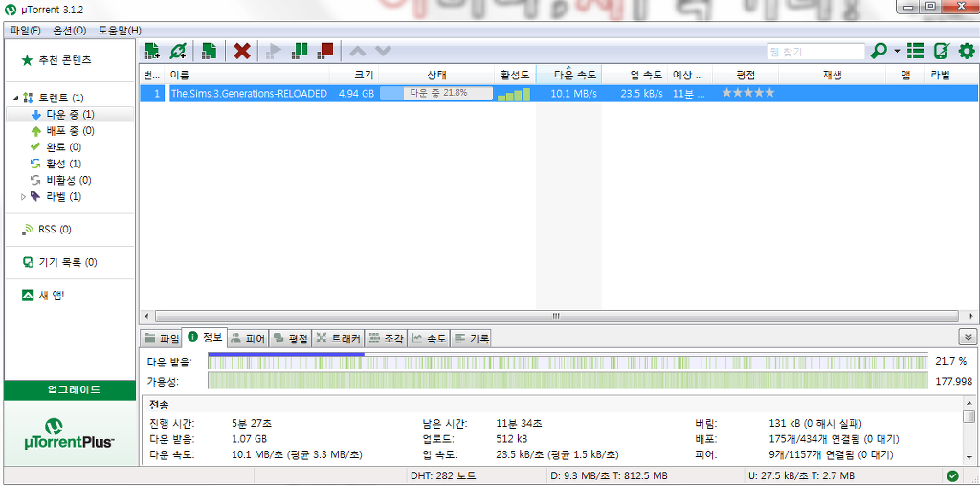Switch to the 기록 tab
The height and width of the screenshot is (486, 980).
pos(471,339)
